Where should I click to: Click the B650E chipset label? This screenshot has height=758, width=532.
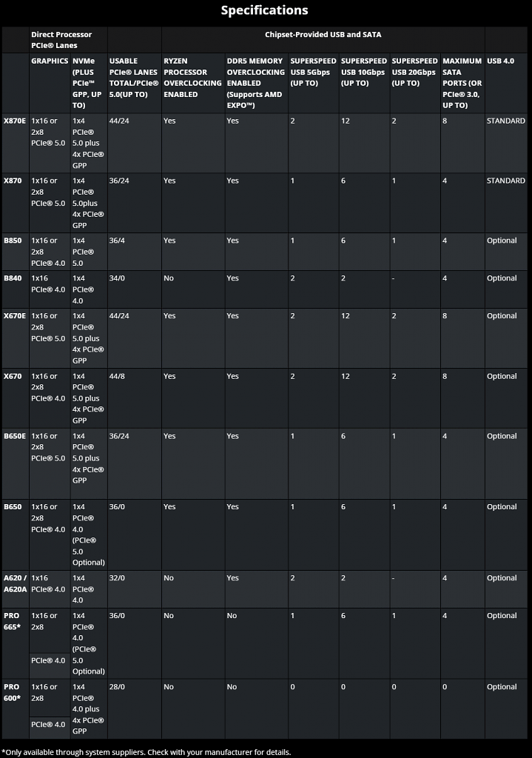pos(15,436)
